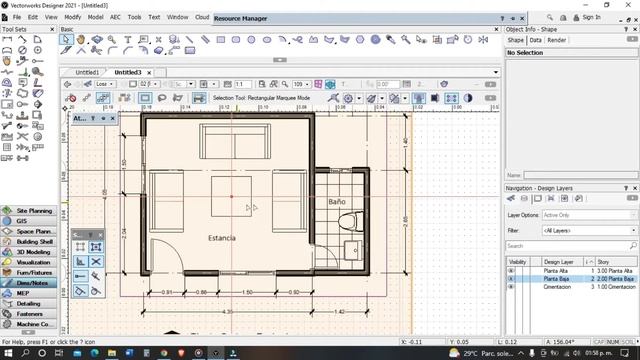Screen dimensions: 640x360
Task: Open File Explorer from the taskbar
Action: [112, 353]
